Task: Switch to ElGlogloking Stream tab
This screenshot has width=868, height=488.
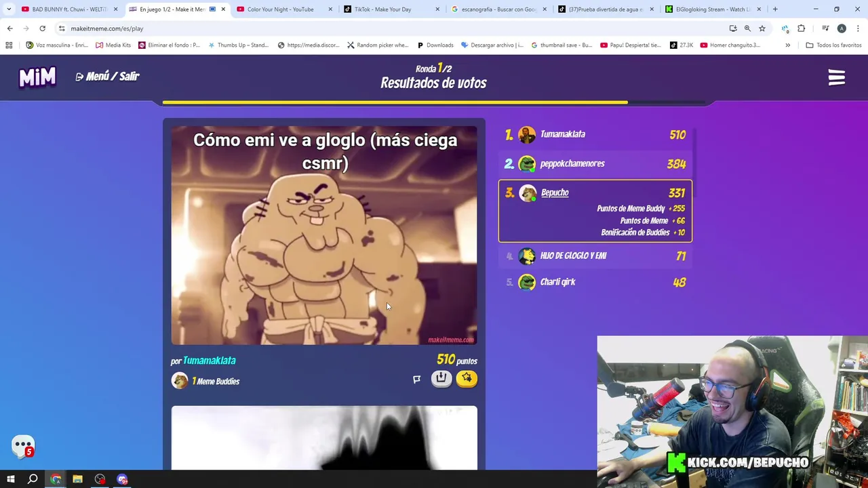Action: point(713,9)
